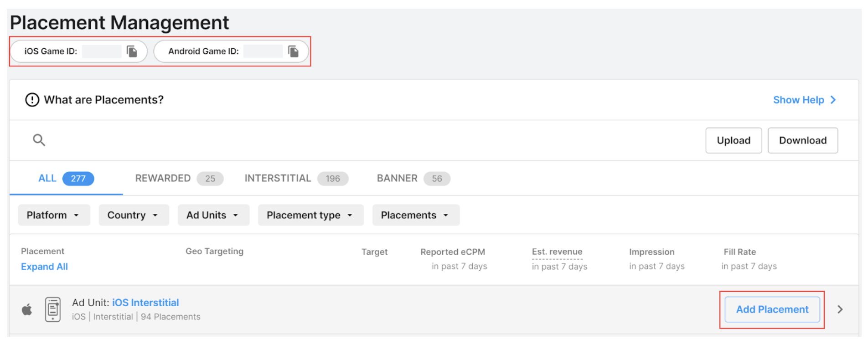Select the BANNER tab
868x350 pixels.
click(413, 179)
